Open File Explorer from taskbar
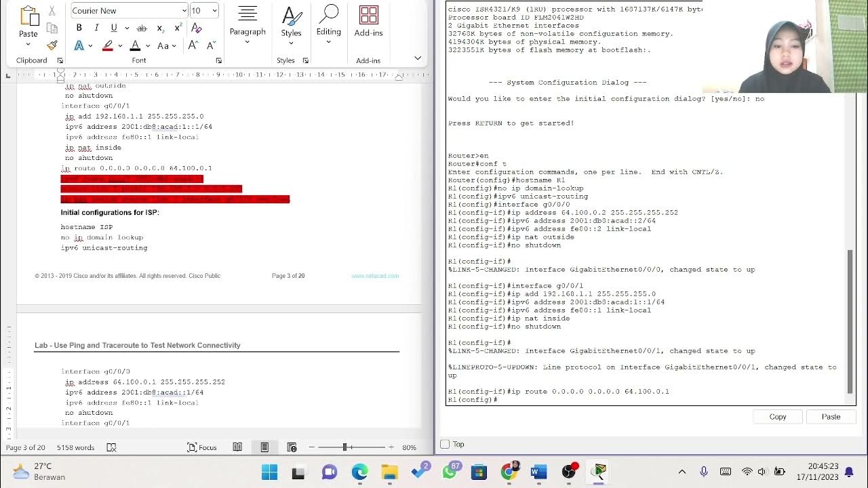This screenshot has width=868, height=488. pyautogui.click(x=389, y=472)
